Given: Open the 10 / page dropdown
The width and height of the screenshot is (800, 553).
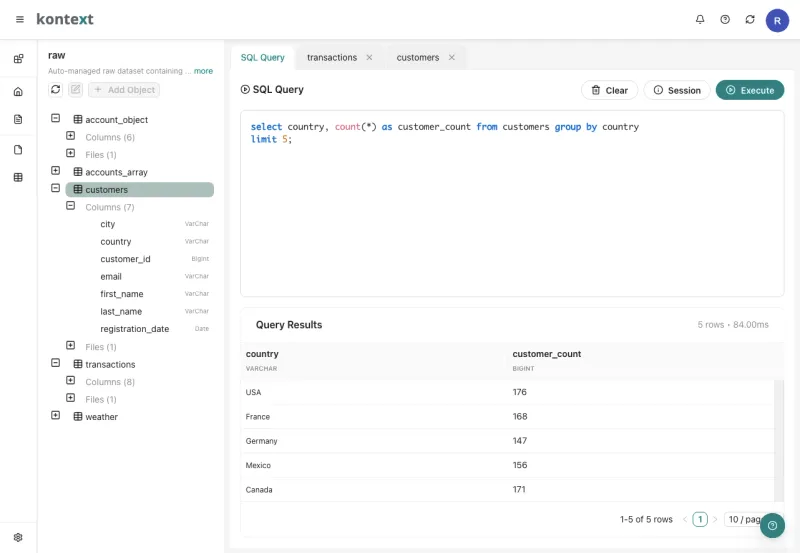Looking at the screenshot, I should pos(746,519).
